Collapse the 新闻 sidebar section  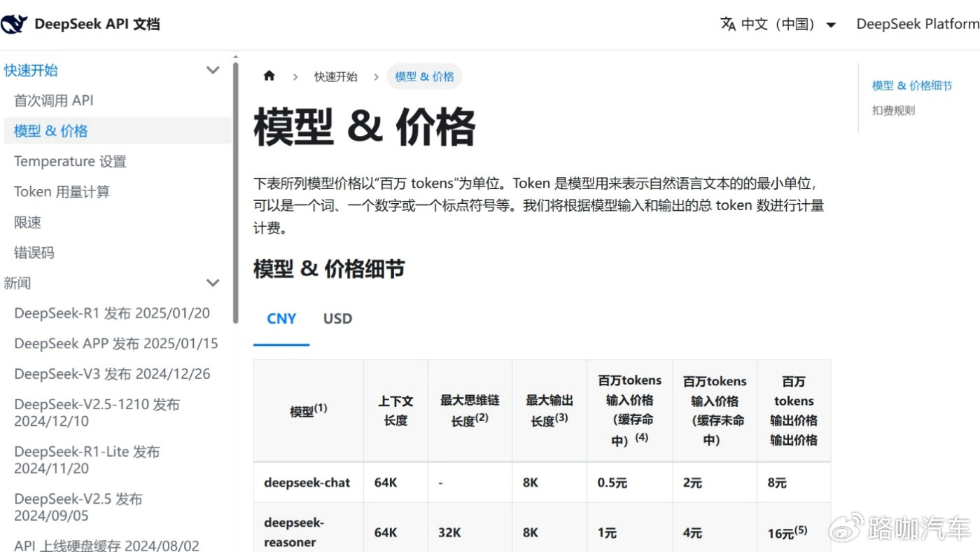pos(213,283)
